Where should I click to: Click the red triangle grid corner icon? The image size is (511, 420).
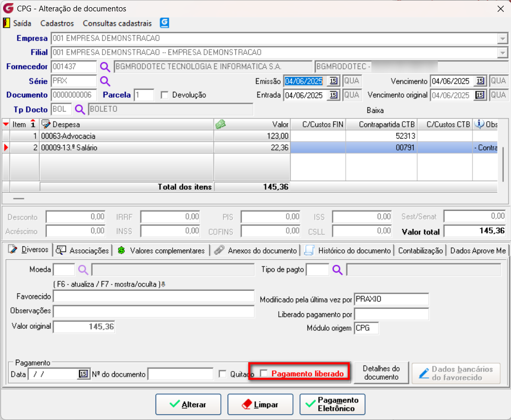pyautogui.click(x=6, y=124)
